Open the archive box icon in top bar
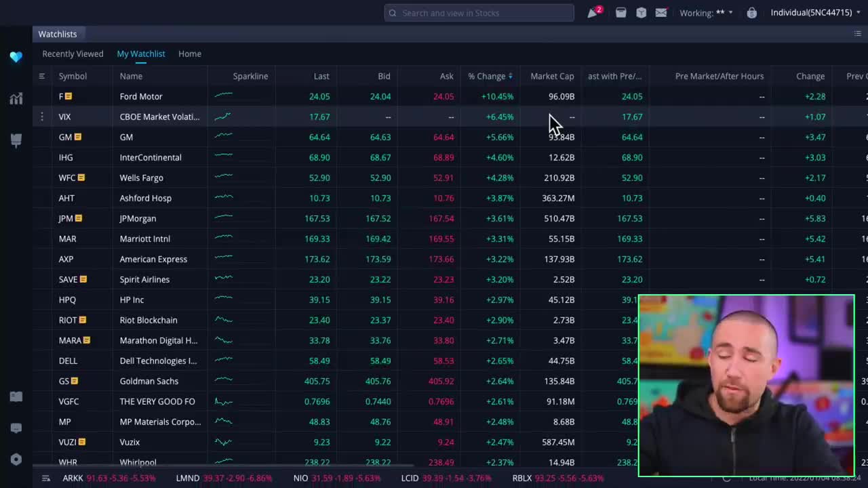The height and width of the screenshot is (488, 868). click(x=620, y=12)
